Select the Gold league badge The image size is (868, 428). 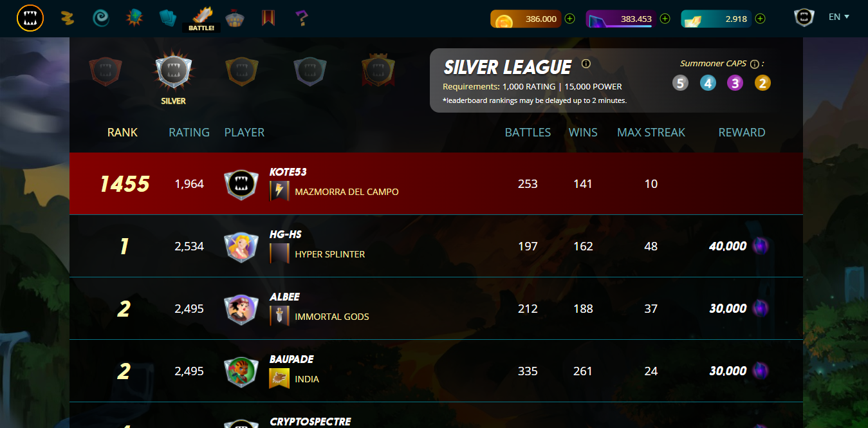pyautogui.click(x=242, y=71)
